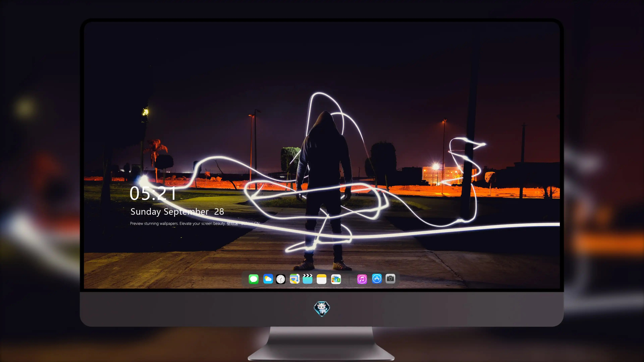Click the "Preview stunning wallpapers" caption text

(195, 223)
